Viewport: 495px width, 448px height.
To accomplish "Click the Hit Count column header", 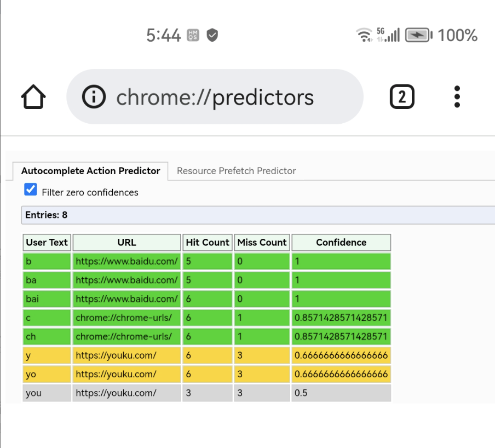I will click(208, 243).
